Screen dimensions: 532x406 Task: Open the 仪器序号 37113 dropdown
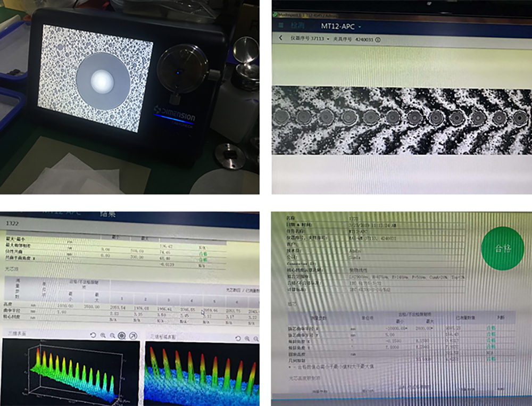click(328, 39)
